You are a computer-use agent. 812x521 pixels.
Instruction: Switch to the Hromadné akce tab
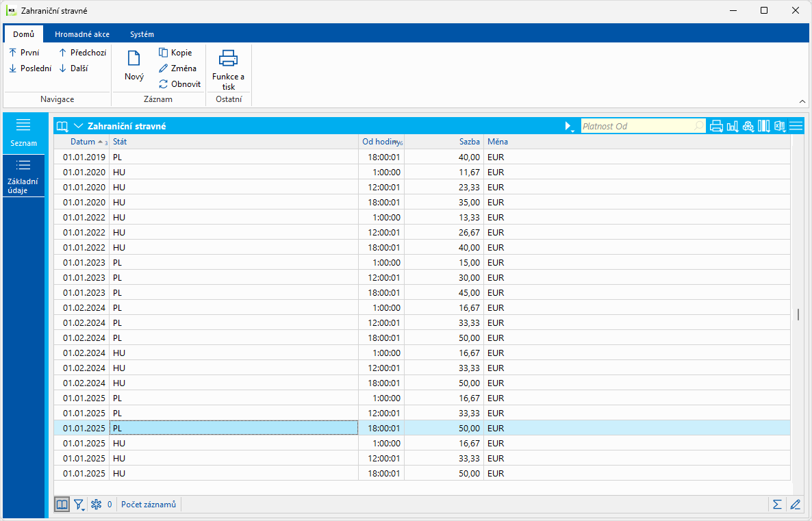[82, 34]
